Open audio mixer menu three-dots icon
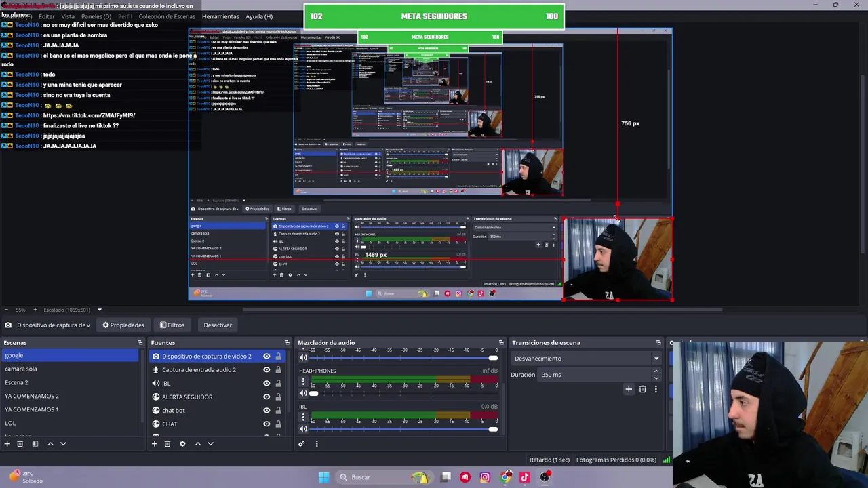 coord(316,444)
